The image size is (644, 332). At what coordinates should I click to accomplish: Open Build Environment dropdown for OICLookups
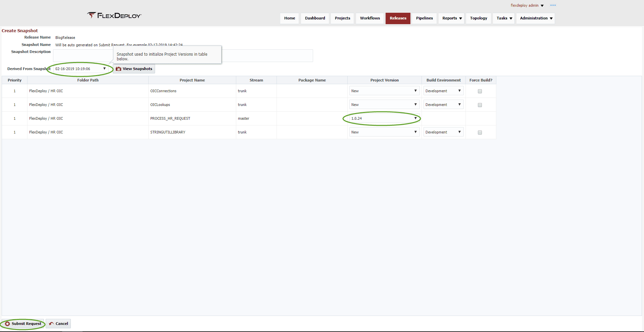click(x=443, y=105)
